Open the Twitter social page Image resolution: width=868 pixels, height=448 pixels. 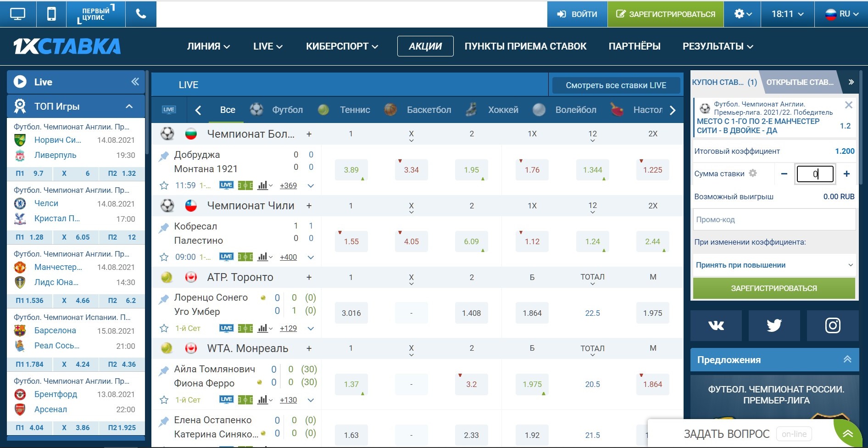pyautogui.click(x=774, y=325)
